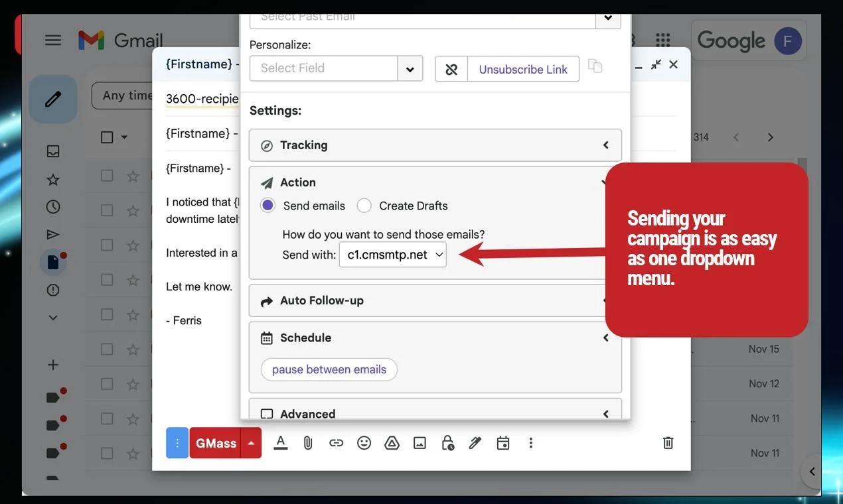Show side panel arrow at bottom right

(x=812, y=472)
